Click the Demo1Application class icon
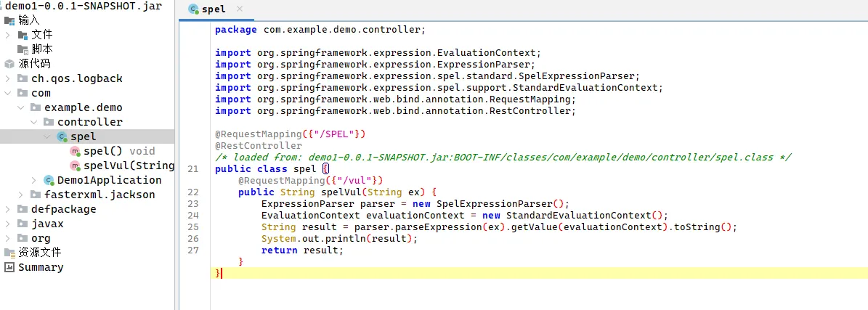 (49, 180)
